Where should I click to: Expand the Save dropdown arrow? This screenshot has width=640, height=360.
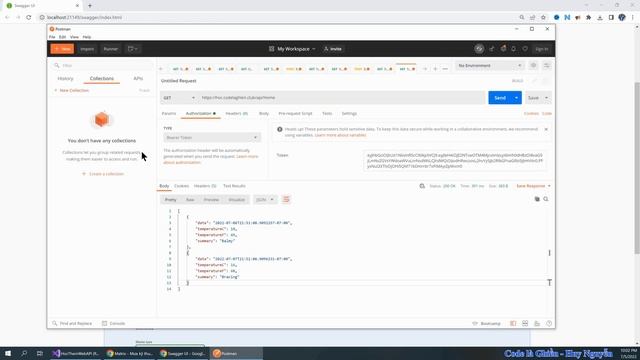(547, 98)
